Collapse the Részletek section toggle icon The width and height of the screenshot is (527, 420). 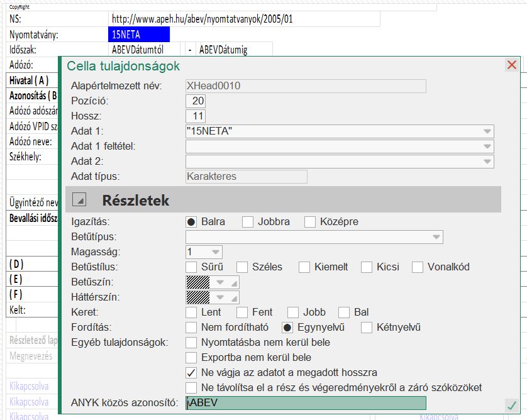(x=79, y=200)
